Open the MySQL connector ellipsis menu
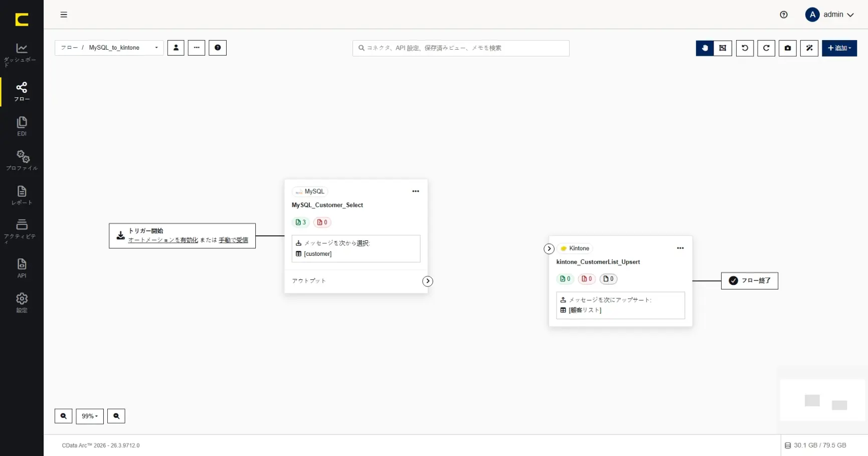The height and width of the screenshot is (456, 868). (x=416, y=191)
